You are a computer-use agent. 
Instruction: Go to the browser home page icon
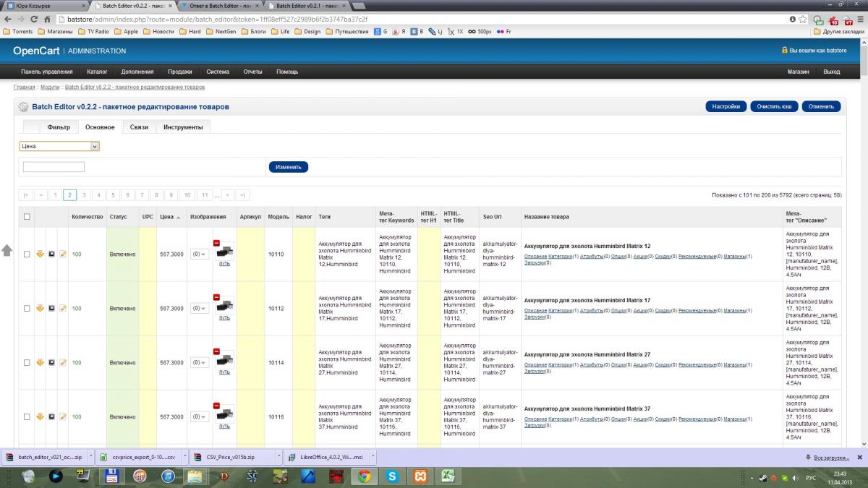47,19
